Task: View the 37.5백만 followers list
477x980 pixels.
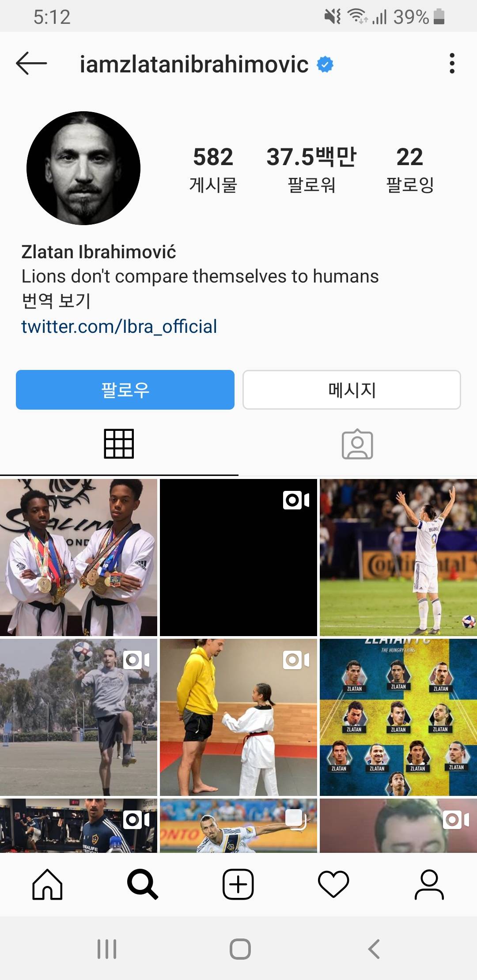Action: point(311,170)
